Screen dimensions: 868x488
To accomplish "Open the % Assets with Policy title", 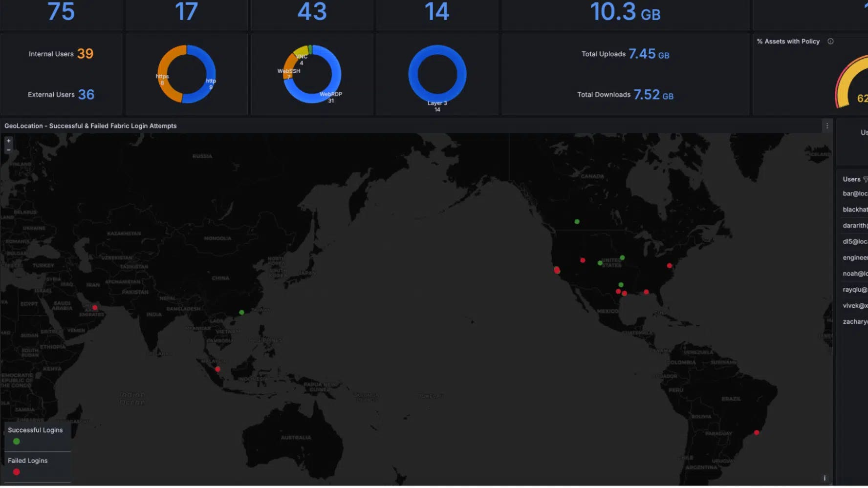I will point(788,42).
